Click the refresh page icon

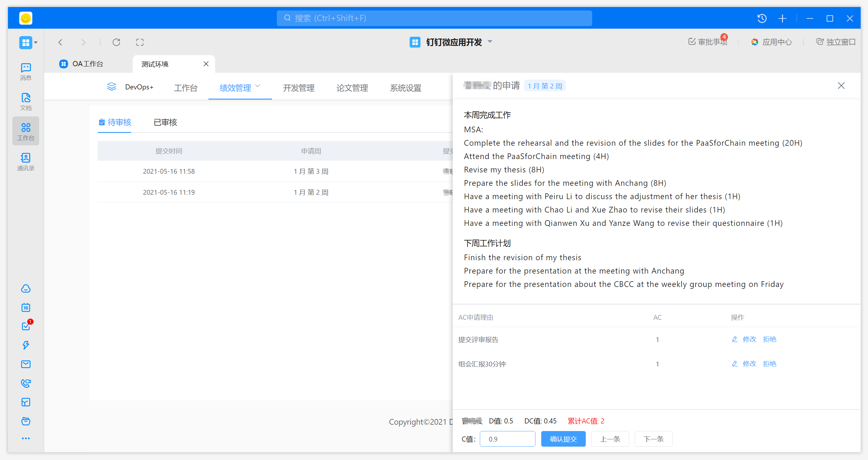116,42
